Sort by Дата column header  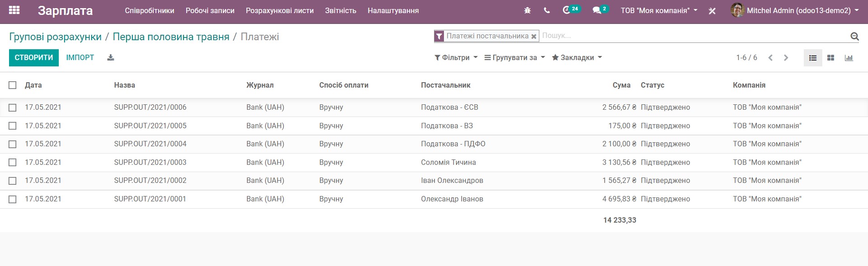point(33,85)
